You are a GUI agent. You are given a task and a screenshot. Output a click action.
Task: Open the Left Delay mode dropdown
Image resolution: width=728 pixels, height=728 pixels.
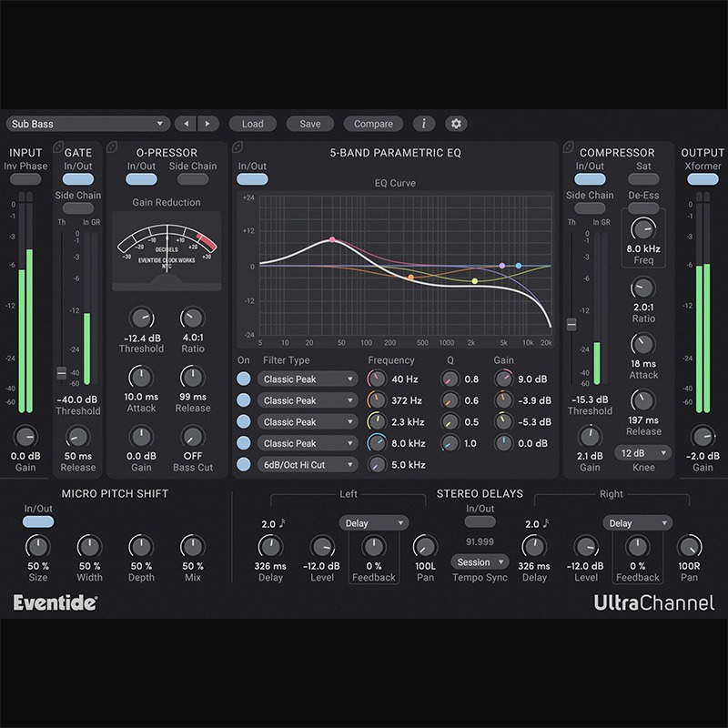(373, 523)
